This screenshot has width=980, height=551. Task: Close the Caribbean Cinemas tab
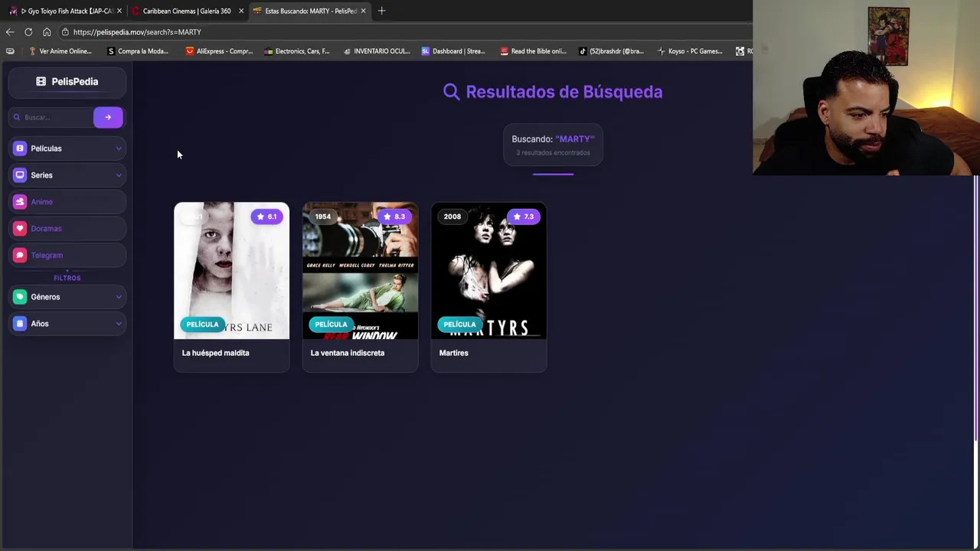pyautogui.click(x=241, y=11)
